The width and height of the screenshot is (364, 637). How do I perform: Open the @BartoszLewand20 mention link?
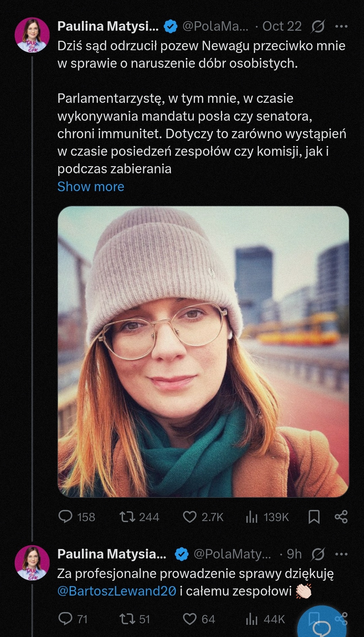click(117, 591)
